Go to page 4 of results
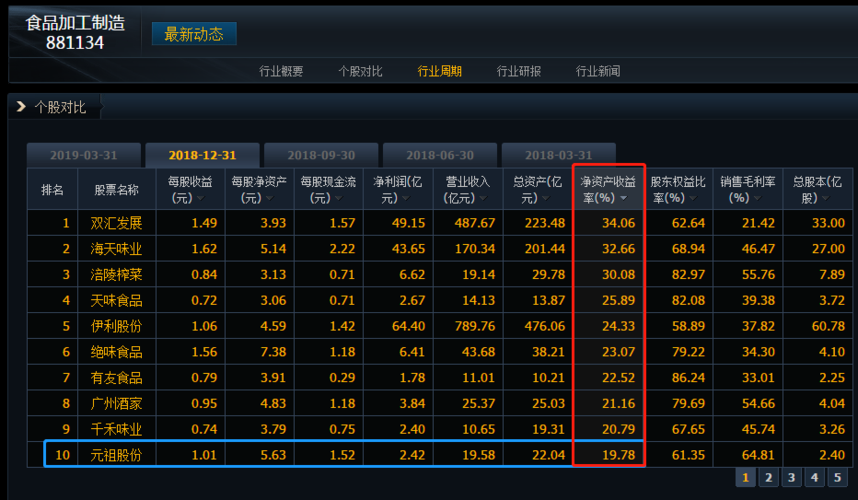Viewport: 858px width, 500px height. pyautogui.click(x=814, y=478)
